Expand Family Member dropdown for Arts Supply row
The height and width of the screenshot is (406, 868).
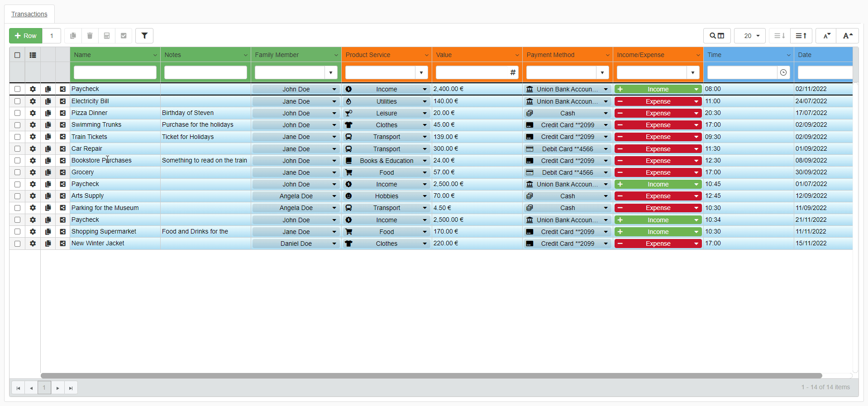pos(334,196)
